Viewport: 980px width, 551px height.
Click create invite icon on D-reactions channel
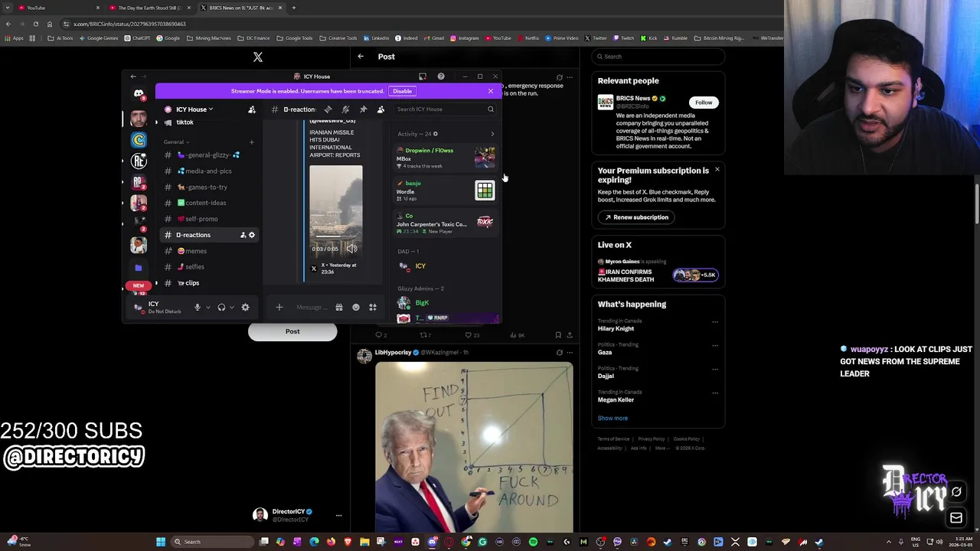tap(243, 235)
